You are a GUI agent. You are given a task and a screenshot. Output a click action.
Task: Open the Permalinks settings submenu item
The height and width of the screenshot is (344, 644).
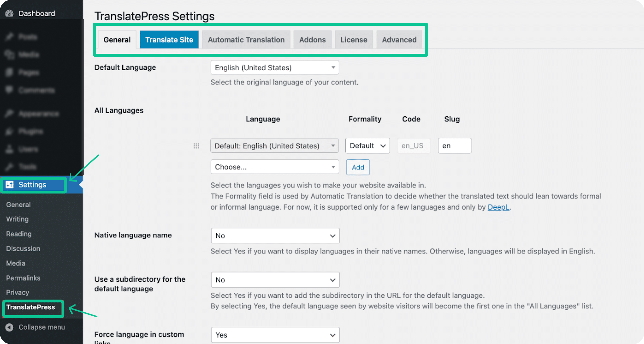coord(23,278)
